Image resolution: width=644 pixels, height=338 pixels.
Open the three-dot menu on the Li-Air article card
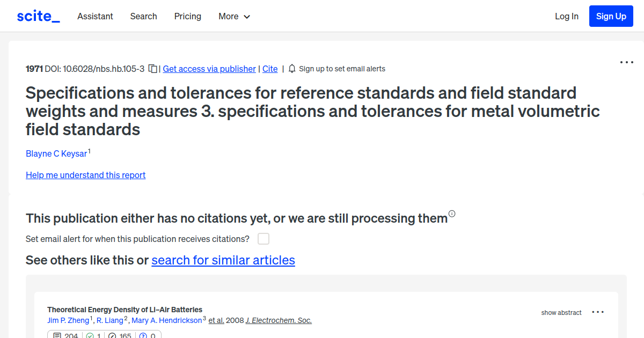click(597, 312)
